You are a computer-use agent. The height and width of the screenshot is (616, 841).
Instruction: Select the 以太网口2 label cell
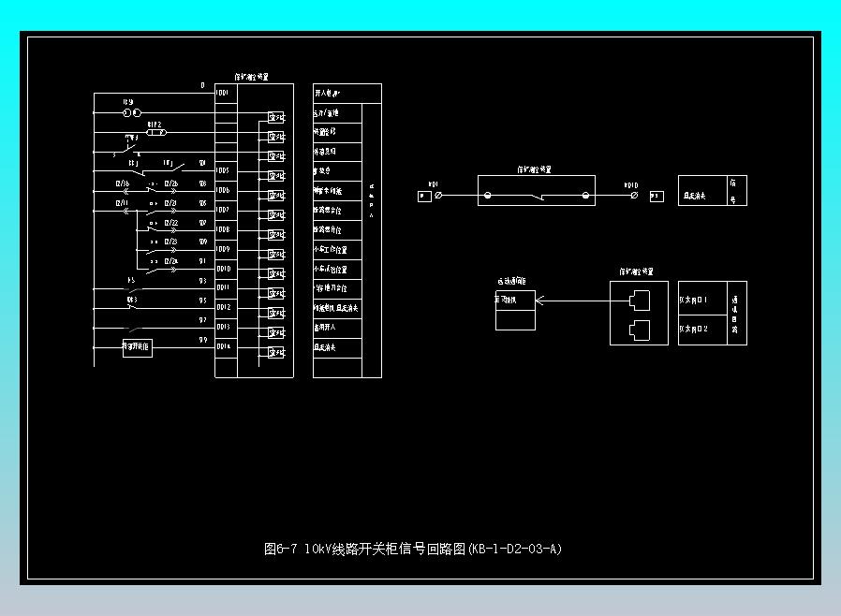pos(702,330)
